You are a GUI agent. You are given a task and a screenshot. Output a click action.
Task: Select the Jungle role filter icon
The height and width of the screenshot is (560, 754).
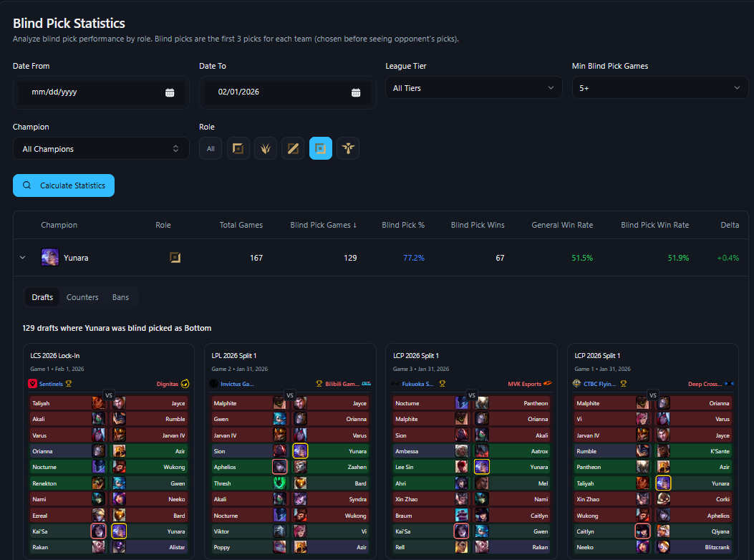click(x=266, y=149)
